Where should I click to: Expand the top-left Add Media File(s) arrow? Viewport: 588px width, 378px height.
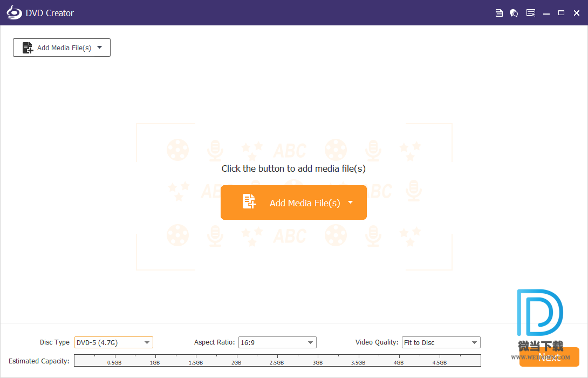point(100,48)
